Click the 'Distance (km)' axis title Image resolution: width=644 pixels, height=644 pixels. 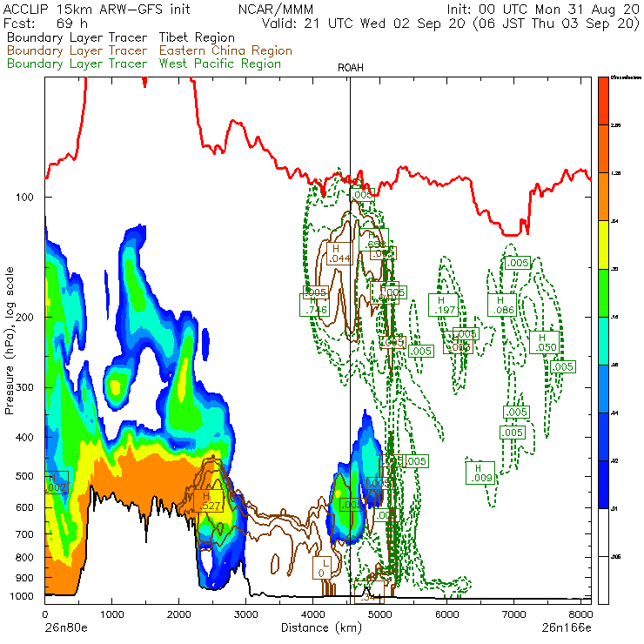(x=321, y=628)
